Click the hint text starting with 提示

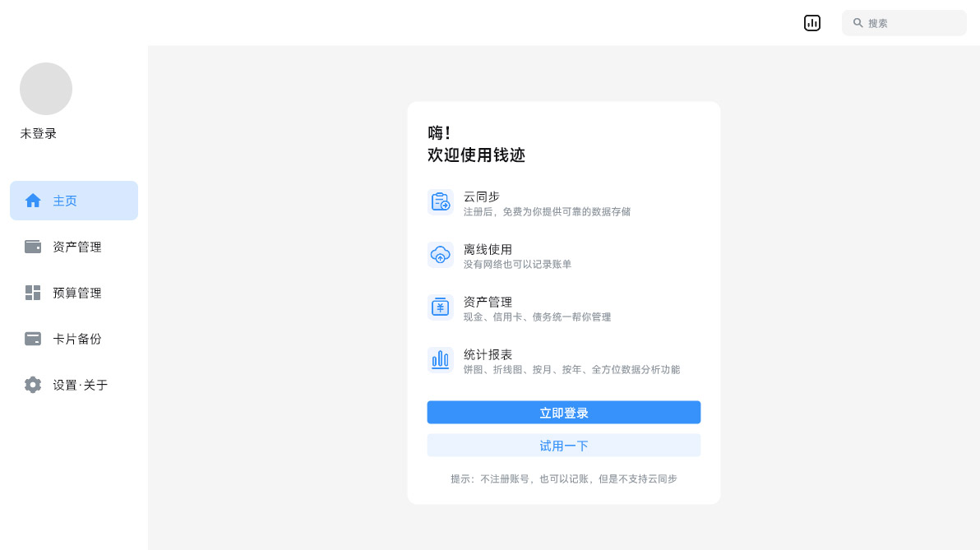tap(564, 478)
